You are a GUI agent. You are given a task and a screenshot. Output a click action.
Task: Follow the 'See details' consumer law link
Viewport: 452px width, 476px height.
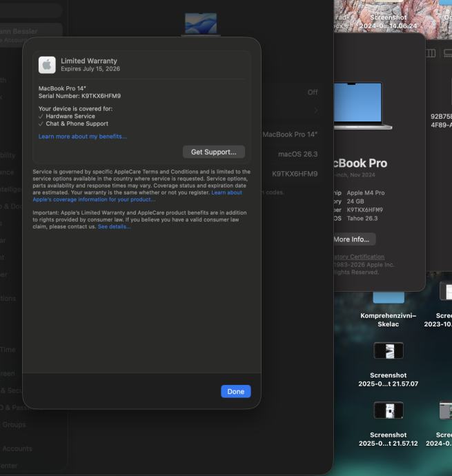click(114, 226)
